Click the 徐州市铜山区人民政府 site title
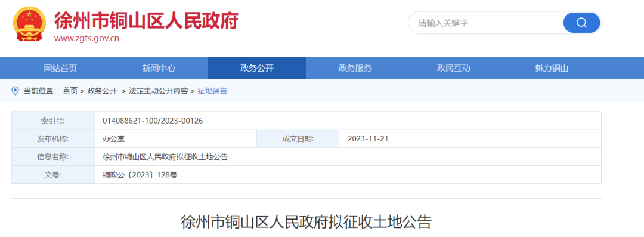Image resolution: width=644 pixels, height=237 pixels. click(146, 20)
